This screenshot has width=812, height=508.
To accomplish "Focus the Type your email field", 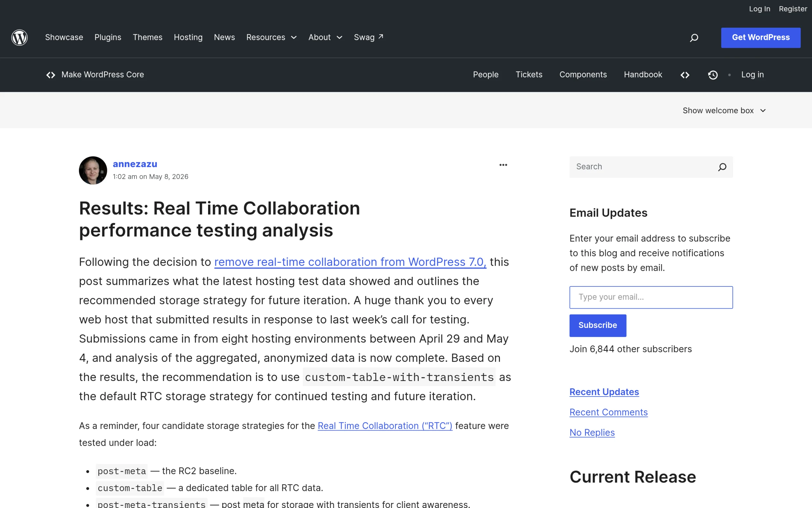I will 651,297.
